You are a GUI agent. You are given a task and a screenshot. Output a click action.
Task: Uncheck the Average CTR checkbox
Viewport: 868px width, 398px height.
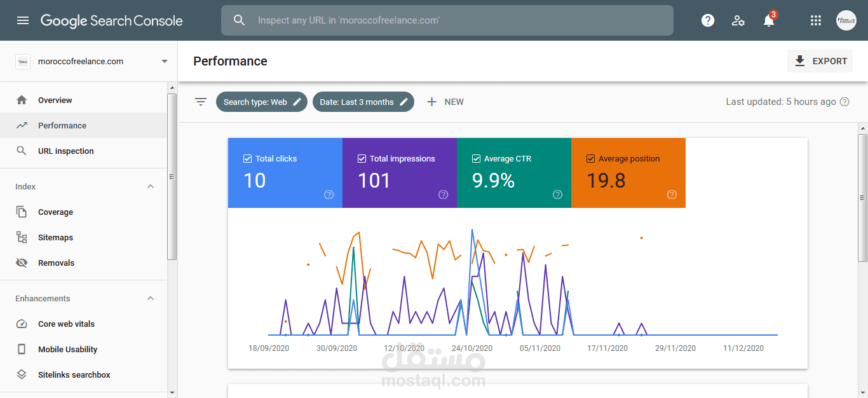click(x=477, y=159)
